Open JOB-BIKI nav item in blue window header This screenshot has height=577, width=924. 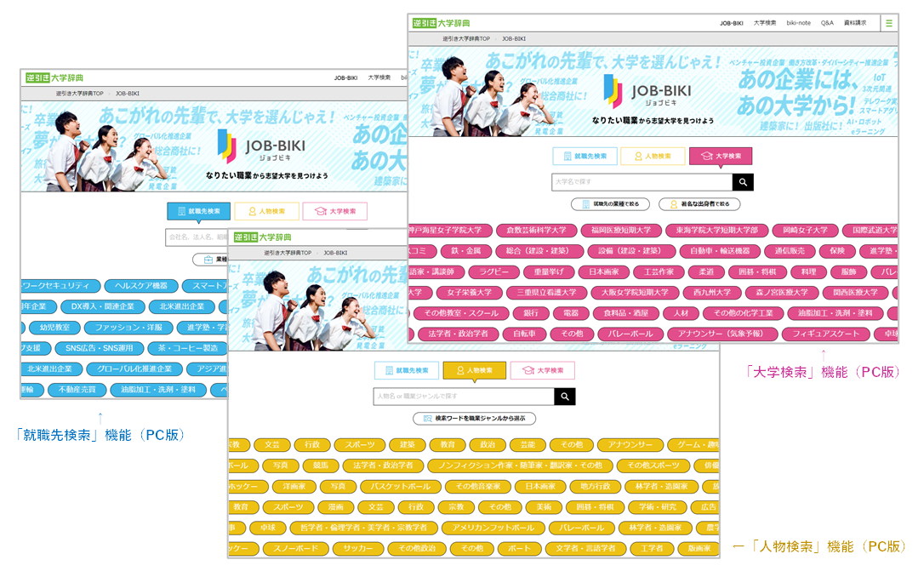(x=345, y=77)
